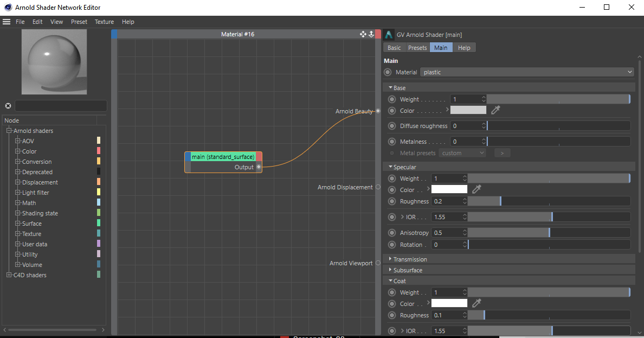Open the Material plastic dropdown

pos(526,72)
